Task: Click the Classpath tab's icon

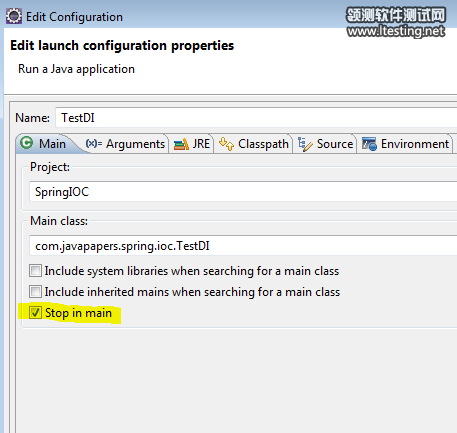Action: pyautogui.click(x=227, y=144)
